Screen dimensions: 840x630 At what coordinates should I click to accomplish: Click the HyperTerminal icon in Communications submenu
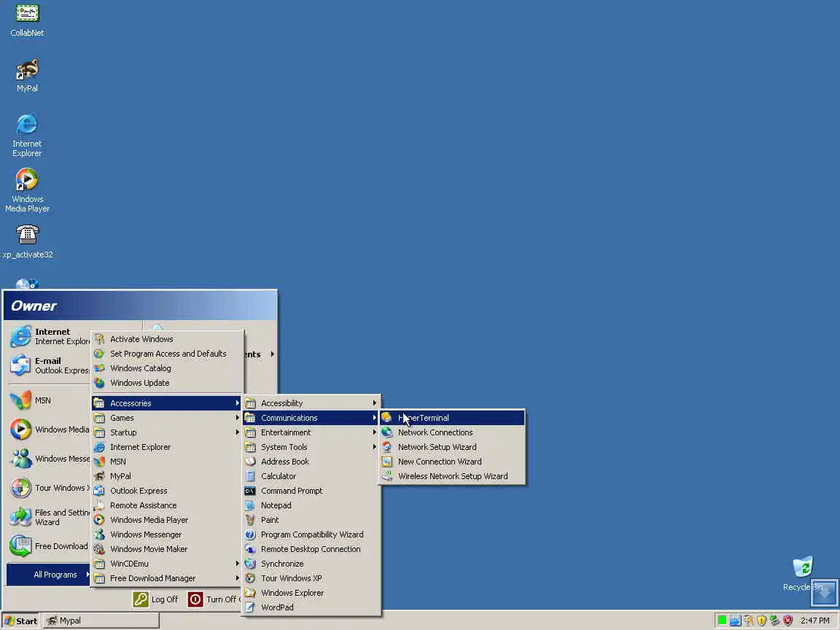tap(386, 418)
